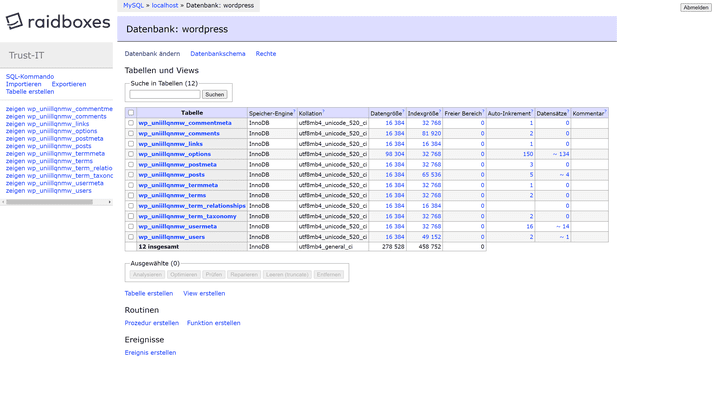720x405 pixels.
Task: Click the Exportieren link
Action: pos(69,84)
